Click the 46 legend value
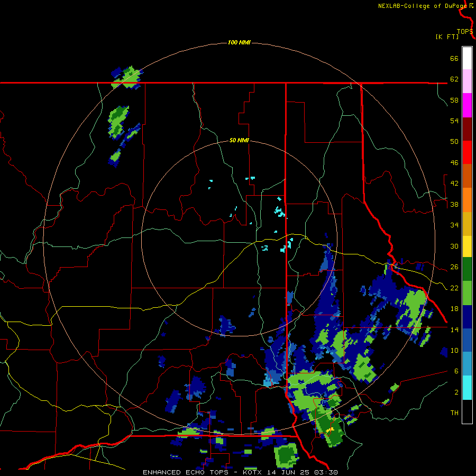 pyautogui.click(x=454, y=163)
